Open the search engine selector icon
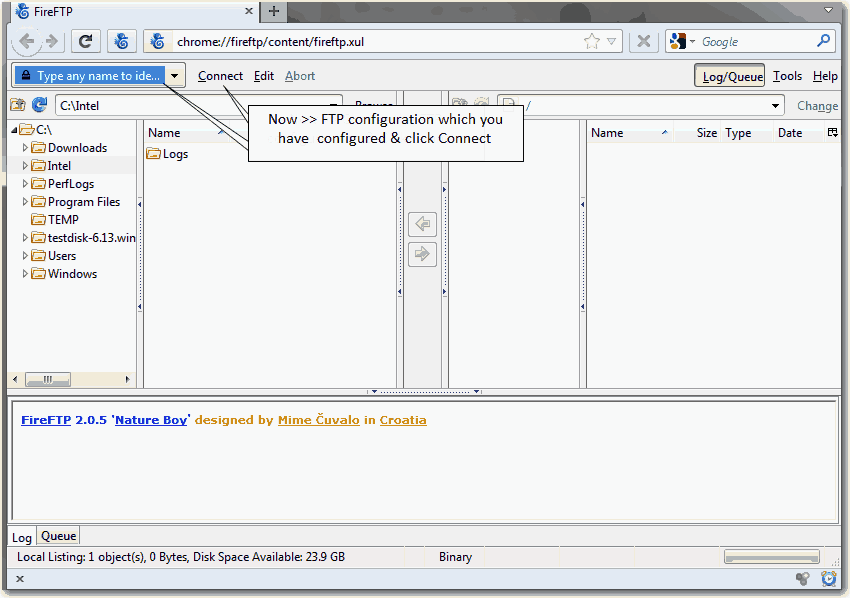This screenshot has width=850, height=598. click(681, 41)
